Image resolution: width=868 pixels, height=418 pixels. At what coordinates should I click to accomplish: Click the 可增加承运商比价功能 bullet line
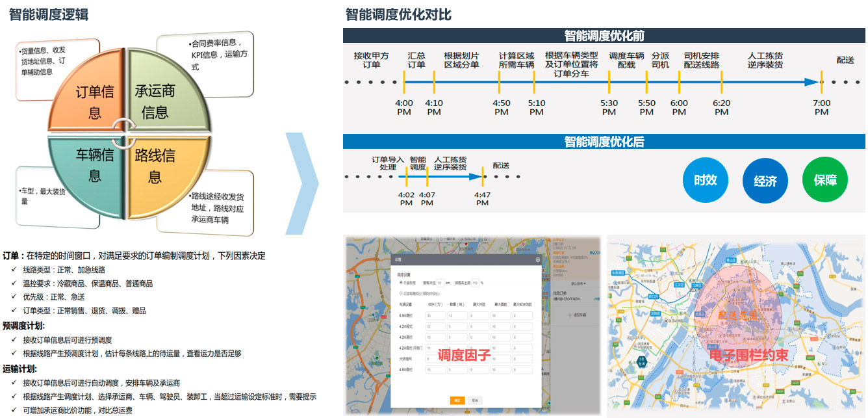(x=77, y=410)
